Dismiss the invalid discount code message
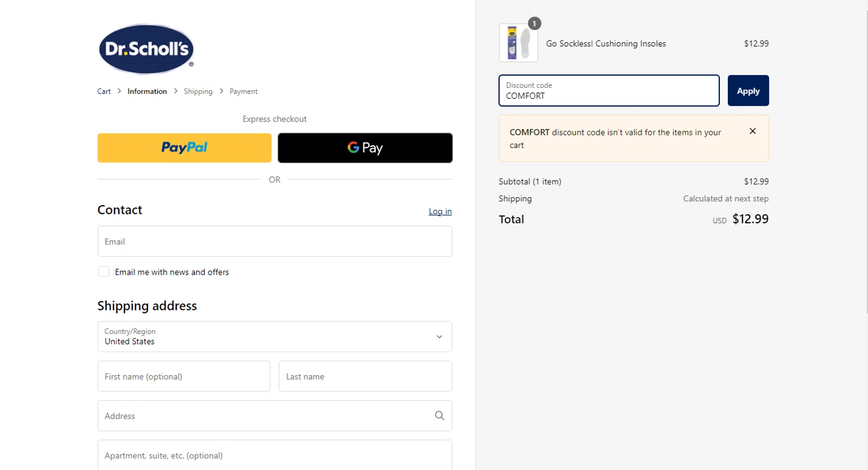Viewport: 868px width, 470px height. coord(752,131)
